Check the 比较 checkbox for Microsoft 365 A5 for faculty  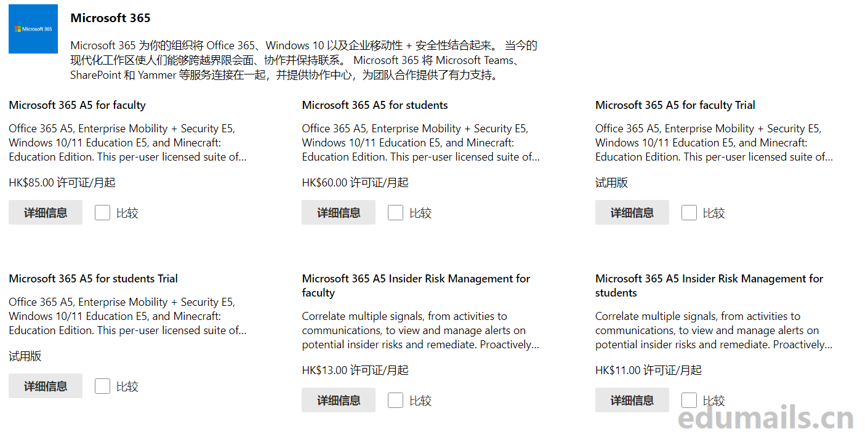(102, 212)
